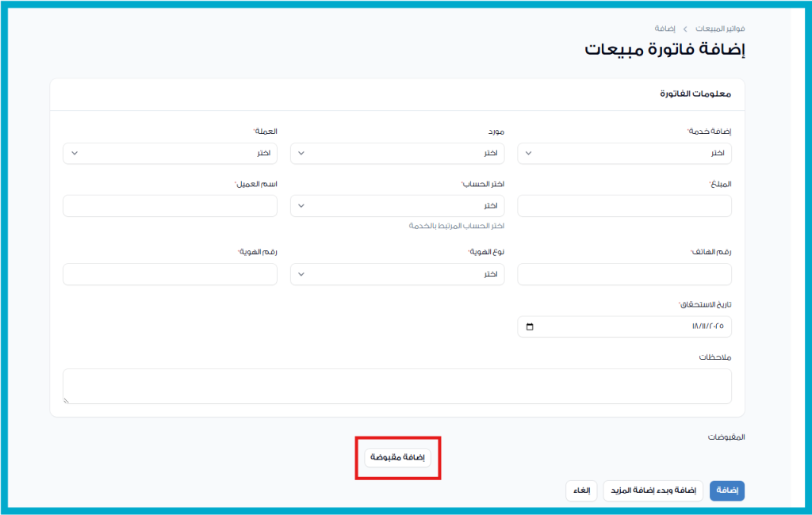Open the مورد supplier dropdown
Image resolution: width=812 pixels, height=515 pixels.
pos(397,153)
